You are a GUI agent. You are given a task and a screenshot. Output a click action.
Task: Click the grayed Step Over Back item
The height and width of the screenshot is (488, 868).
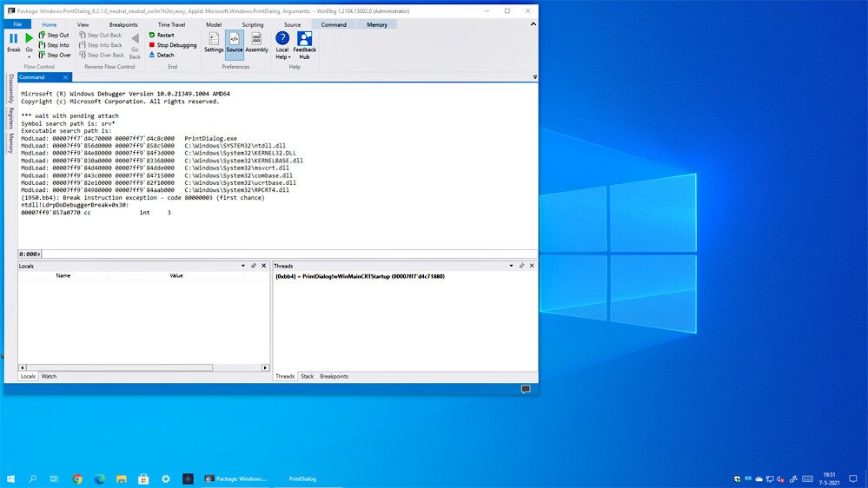coord(102,55)
